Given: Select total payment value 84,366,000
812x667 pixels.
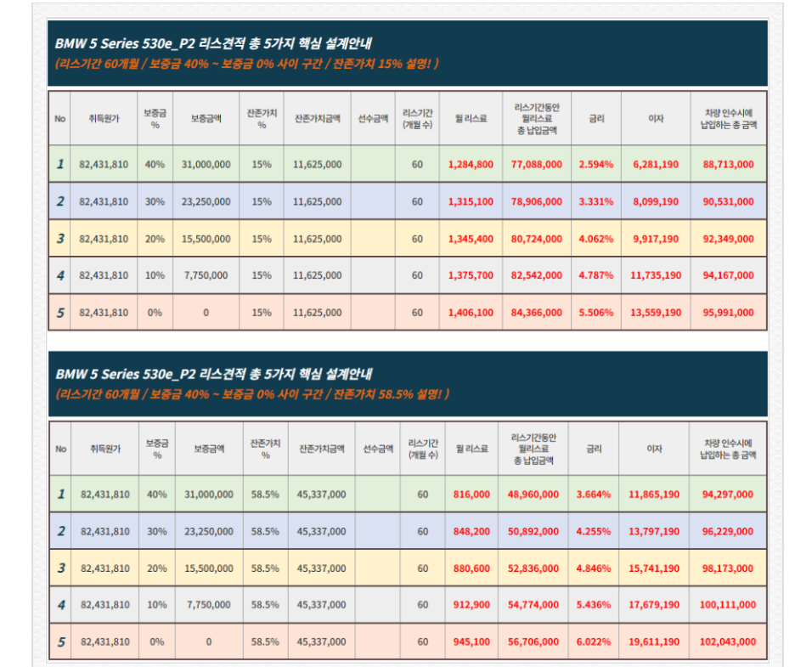Looking at the screenshot, I should (x=537, y=313).
